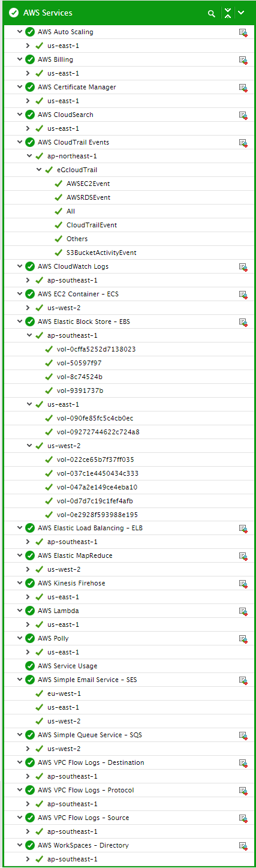The image size is (256, 868).
Task: Click the AWS Elastic MapReduce label
Action: [76, 555]
